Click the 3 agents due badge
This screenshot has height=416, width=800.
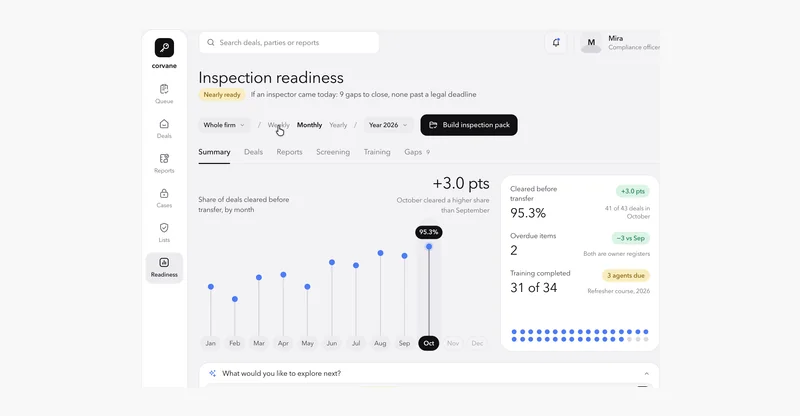pyautogui.click(x=626, y=276)
